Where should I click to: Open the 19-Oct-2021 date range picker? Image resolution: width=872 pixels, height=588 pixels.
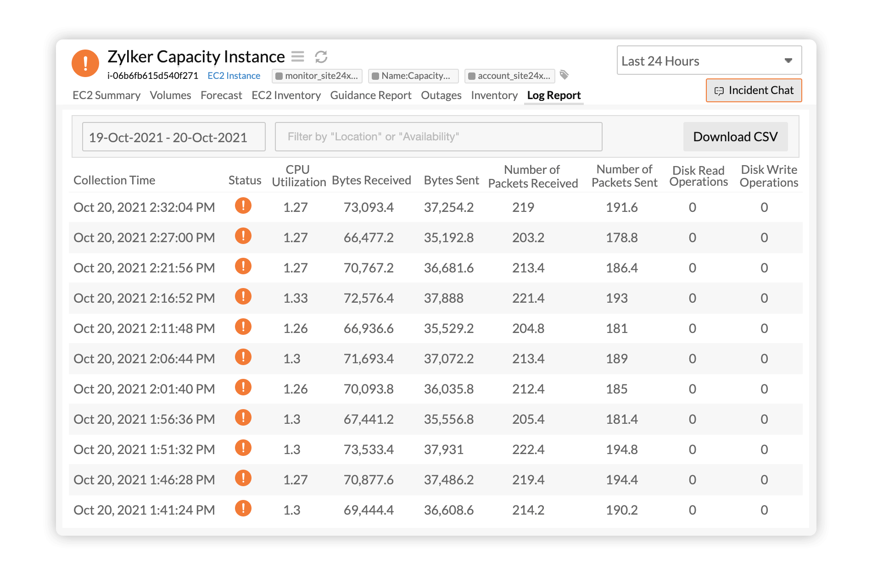click(x=173, y=136)
